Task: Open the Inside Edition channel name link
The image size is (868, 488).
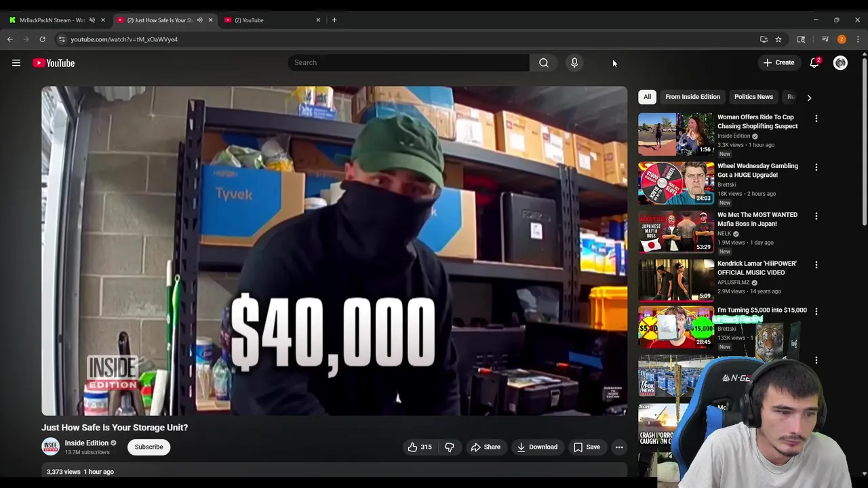Action: [86, 443]
